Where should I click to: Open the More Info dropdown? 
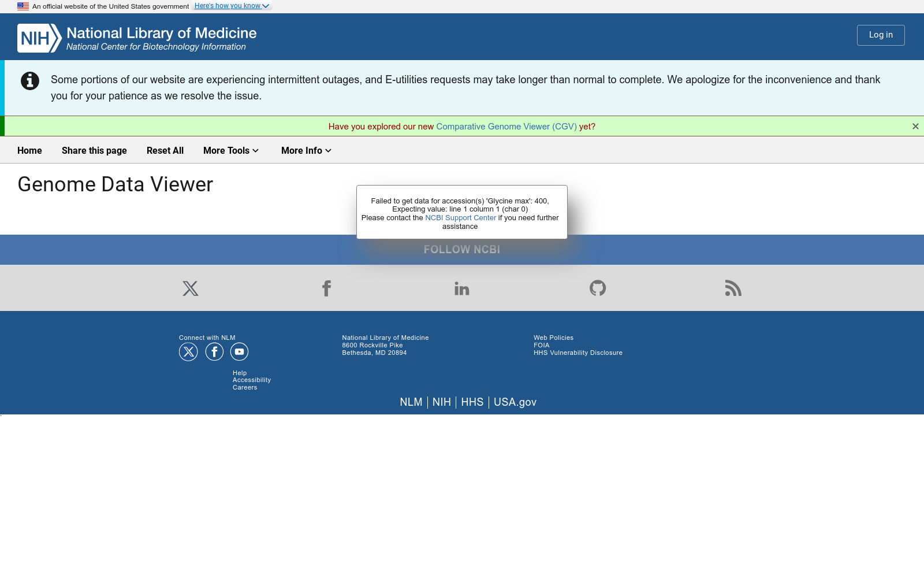pos(306,150)
